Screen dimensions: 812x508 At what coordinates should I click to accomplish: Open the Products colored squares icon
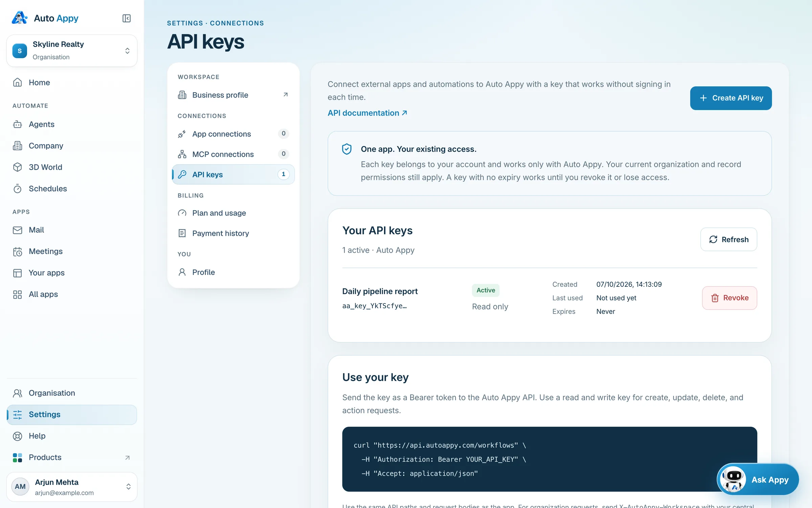[x=18, y=458]
